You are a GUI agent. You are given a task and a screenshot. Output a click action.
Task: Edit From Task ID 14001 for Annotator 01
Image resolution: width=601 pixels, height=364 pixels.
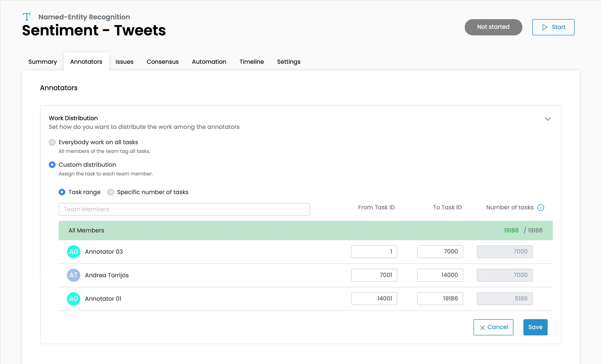click(374, 299)
